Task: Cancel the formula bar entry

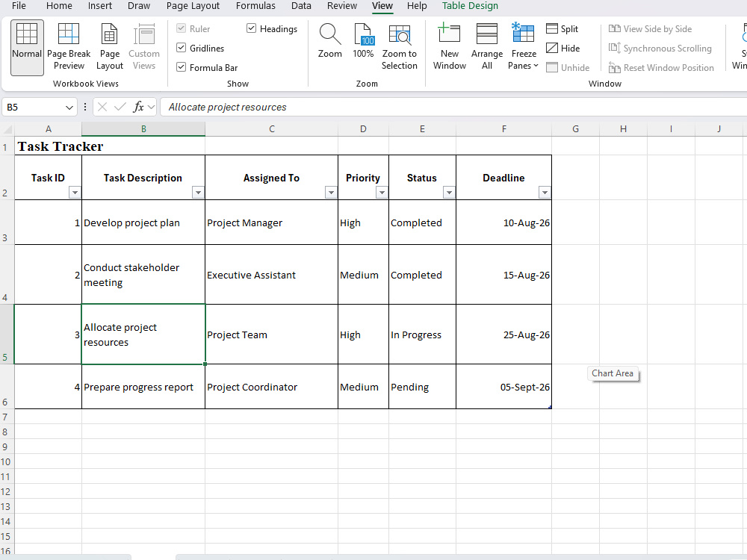Action: tap(102, 107)
